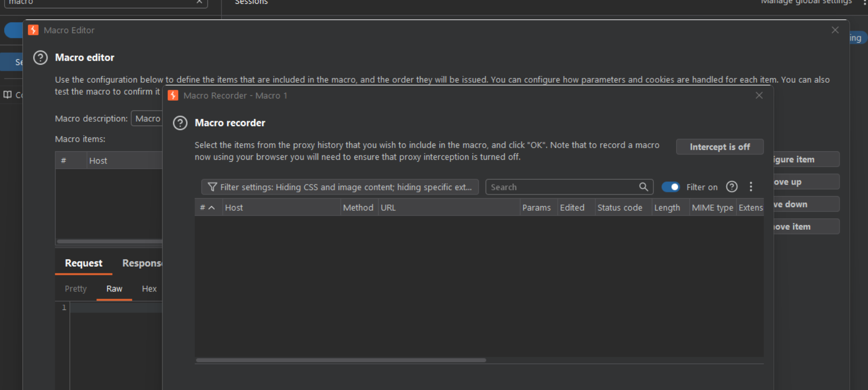This screenshot has height=390, width=868.
Task: Click the proxy history Search field
Action: [x=570, y=187]
